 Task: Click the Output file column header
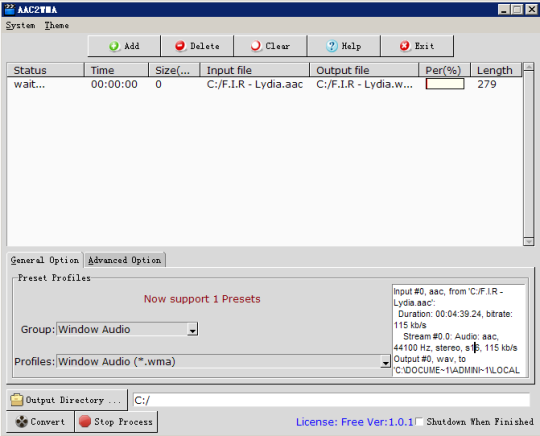pyautogui.click(x=364, y=70)
